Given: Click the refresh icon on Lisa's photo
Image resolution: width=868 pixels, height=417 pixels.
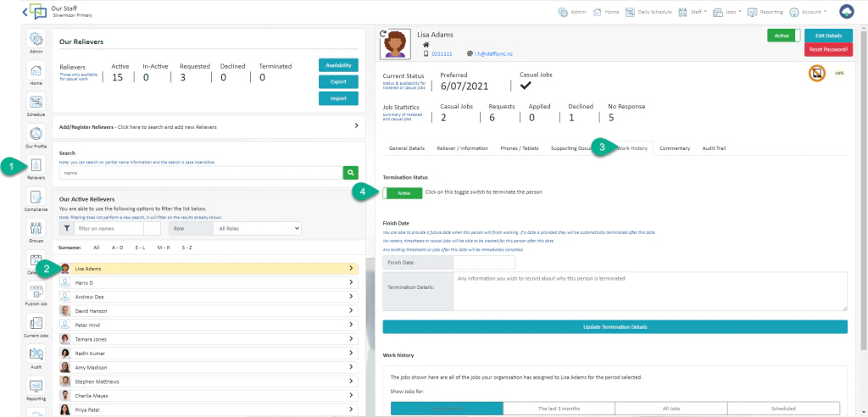Looking at the screenshot, I should (383, 34).
